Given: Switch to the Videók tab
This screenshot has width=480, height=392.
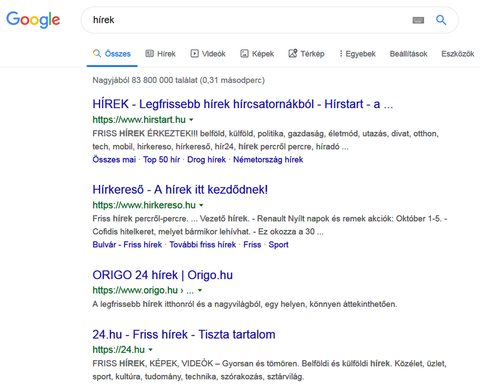Looking at the screenshot, I should click(x=208, y=54).
